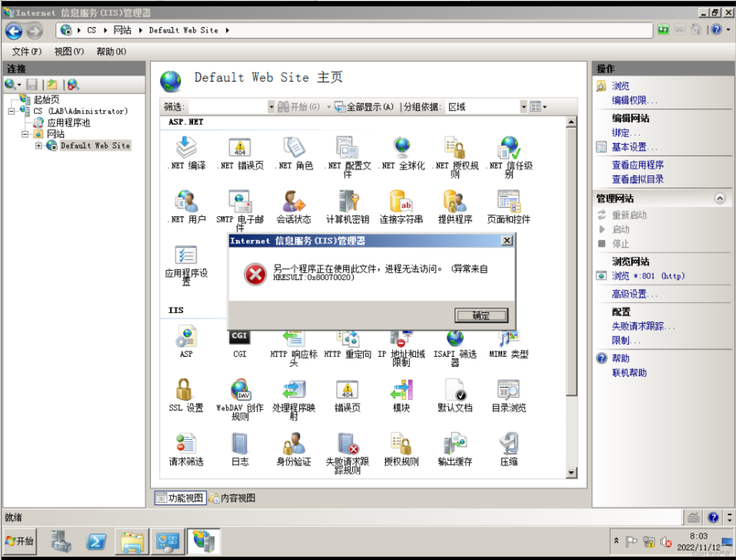Open the .NET 授权规则 feature icon
The image size is (736, 560).
click(x=455, y=148)
